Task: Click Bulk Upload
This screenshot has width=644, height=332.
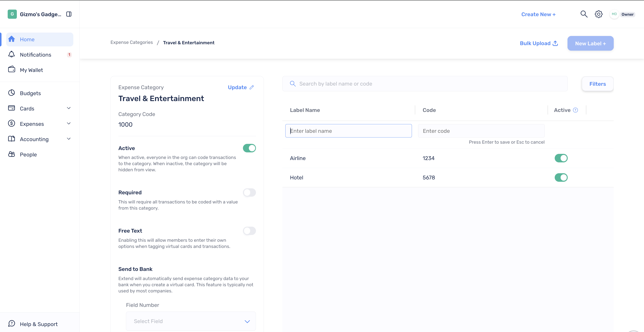Action: pos(539,43)
